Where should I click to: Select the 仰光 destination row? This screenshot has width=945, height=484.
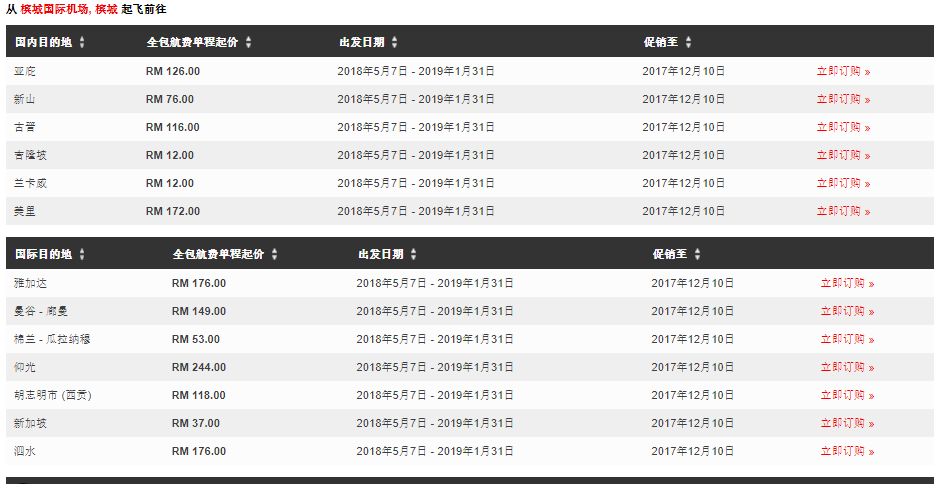pyautogui.click(x=469, y=367)
